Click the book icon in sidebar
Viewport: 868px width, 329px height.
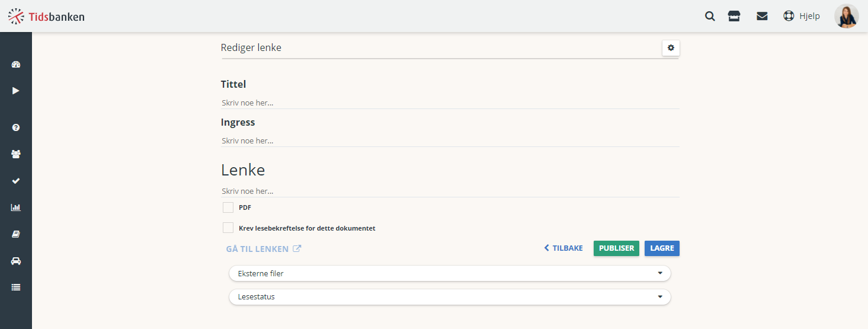point(16,234)
